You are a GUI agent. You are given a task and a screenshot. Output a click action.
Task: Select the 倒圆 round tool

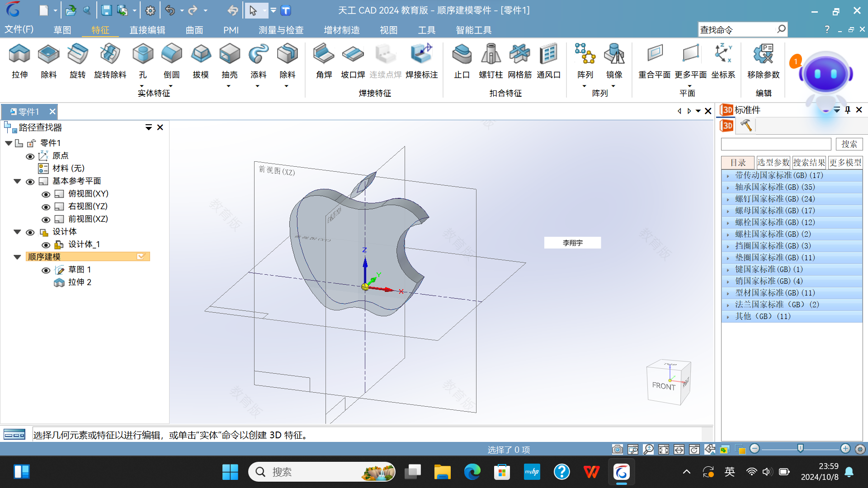pos(171,61)
